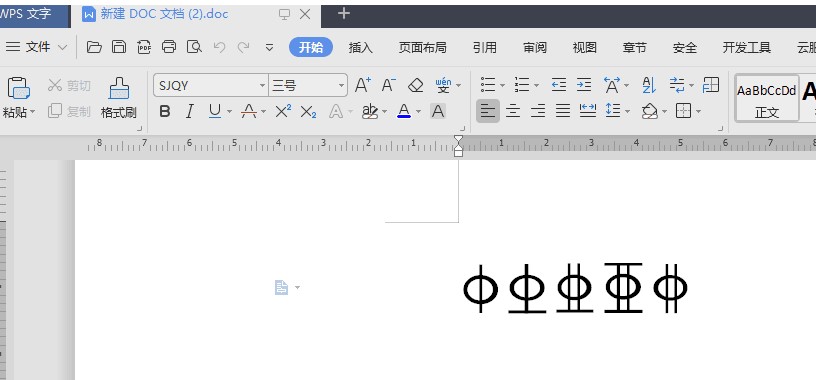Toggle superscript X²
This screenshot has width=816, height=380.
point(283,111)
